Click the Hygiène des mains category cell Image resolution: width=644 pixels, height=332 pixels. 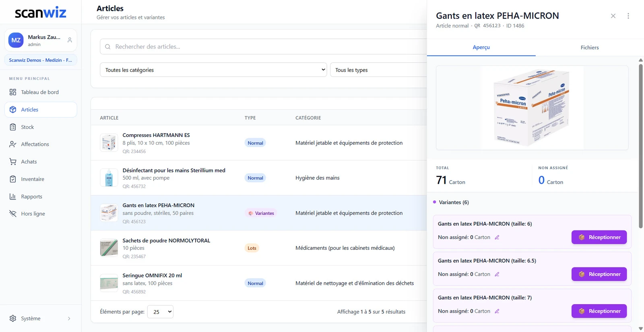(x=318, y=178)
